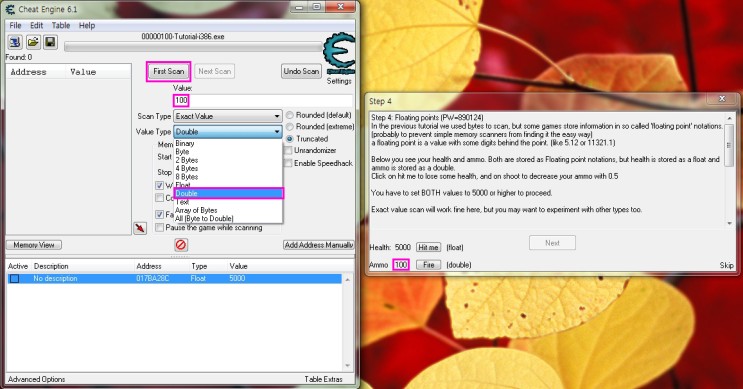Open Table Extras
Image resolution: width=743 pixels, height=389 pixels.
click(x=323, y=379)
